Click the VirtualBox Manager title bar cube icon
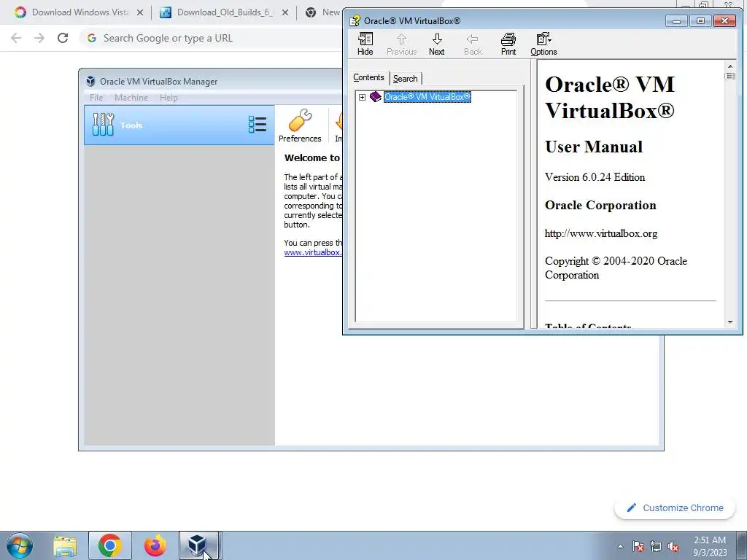Viewport: 747px width, 560px height. [90, 82]
